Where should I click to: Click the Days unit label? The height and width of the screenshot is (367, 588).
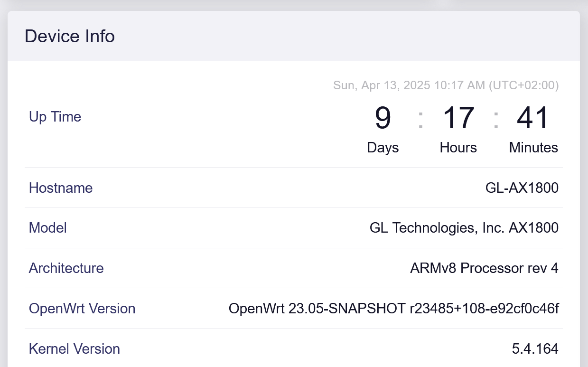(383, 148)
